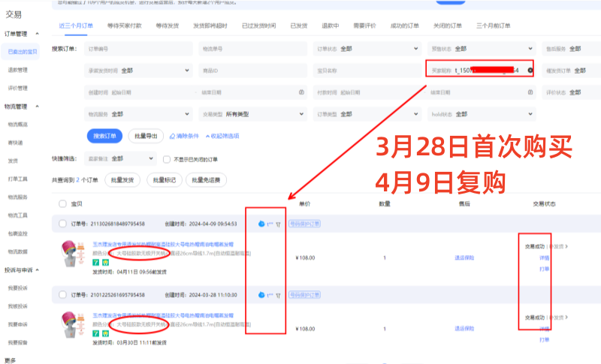
Task: Click the 物流单号 search input
Action: click(x=253, y=49)
